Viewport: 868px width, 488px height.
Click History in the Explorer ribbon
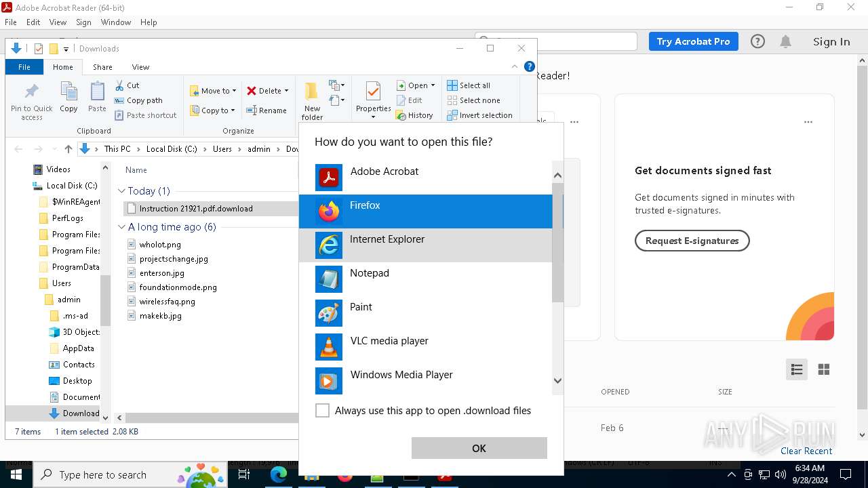coord(415,115)
